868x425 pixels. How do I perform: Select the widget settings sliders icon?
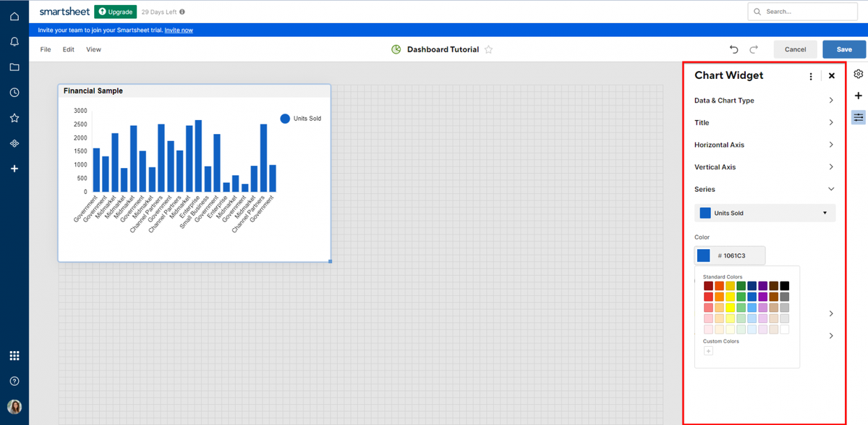coord(858,117)
